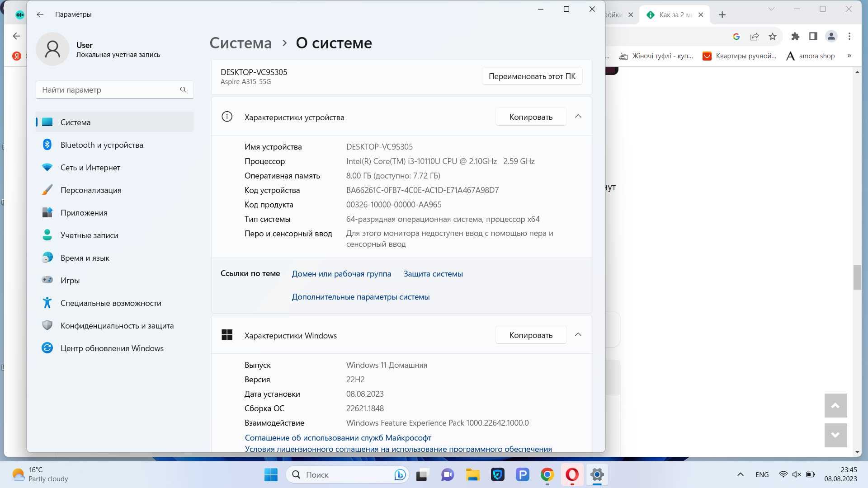This screenshot has width=868, height=488.
Task: Open Условия лицензионного соглашения link
Action: click(398, 449)
